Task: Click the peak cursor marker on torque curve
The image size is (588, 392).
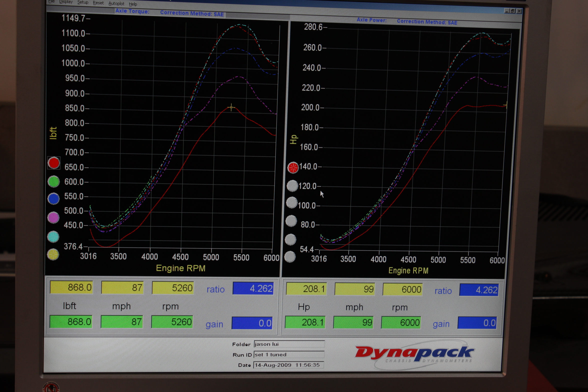Action: point(231,107)
